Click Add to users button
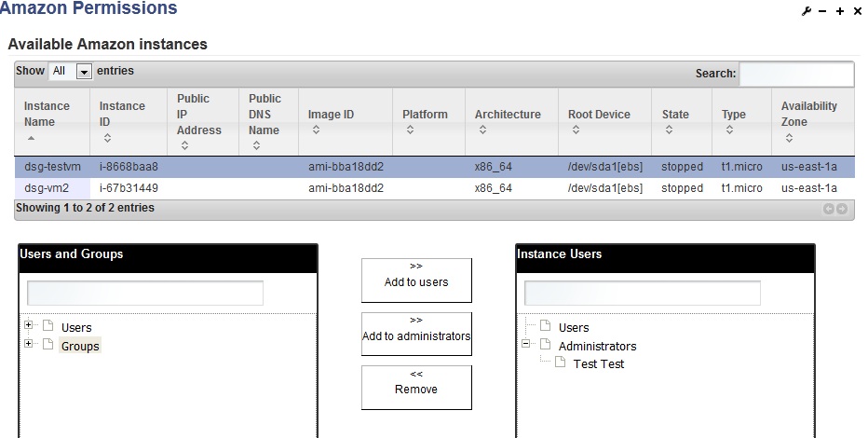Image resolution: width=868 pixels, height=438 pixels. click(x=416, y=281)
